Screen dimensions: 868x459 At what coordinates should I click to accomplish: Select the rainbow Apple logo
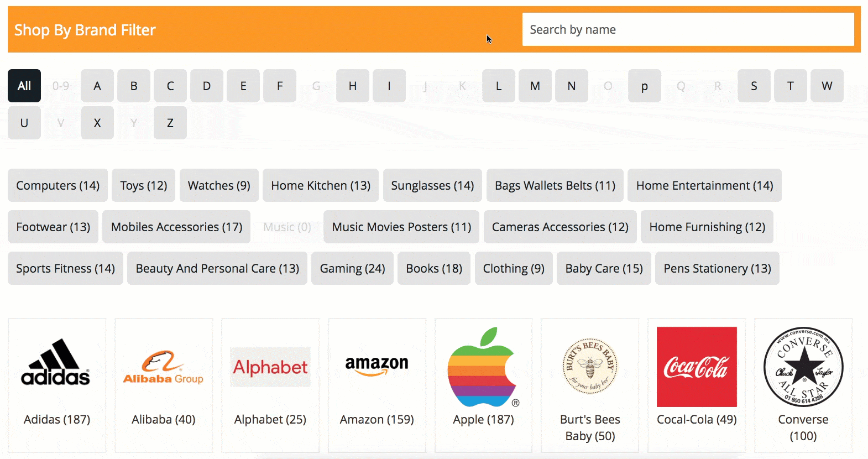point(484,367)
